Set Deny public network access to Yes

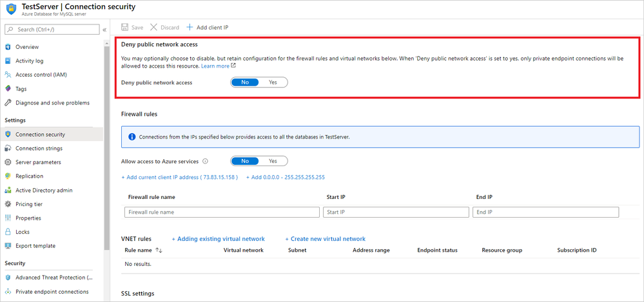pyautogui.click(x=273, y=82)
